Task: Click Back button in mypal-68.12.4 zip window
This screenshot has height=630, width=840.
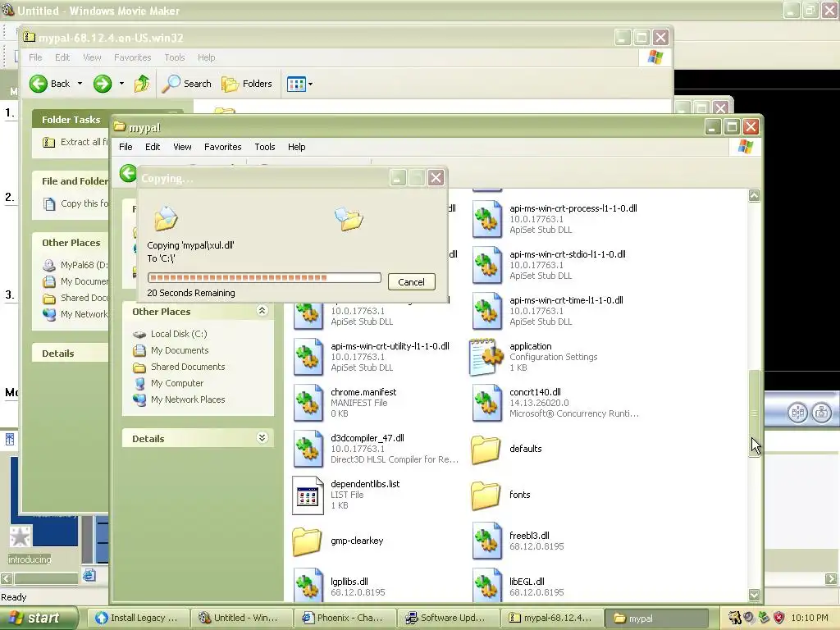Action: pos(49,84)
